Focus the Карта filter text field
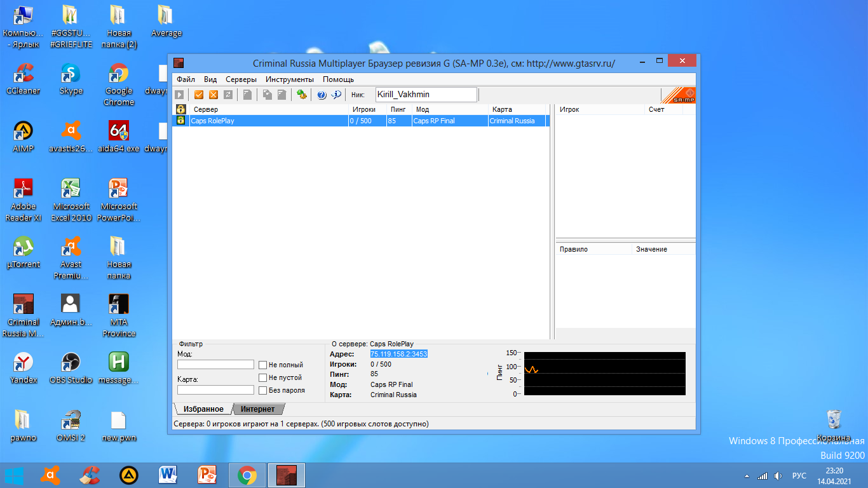 point(215,390)
